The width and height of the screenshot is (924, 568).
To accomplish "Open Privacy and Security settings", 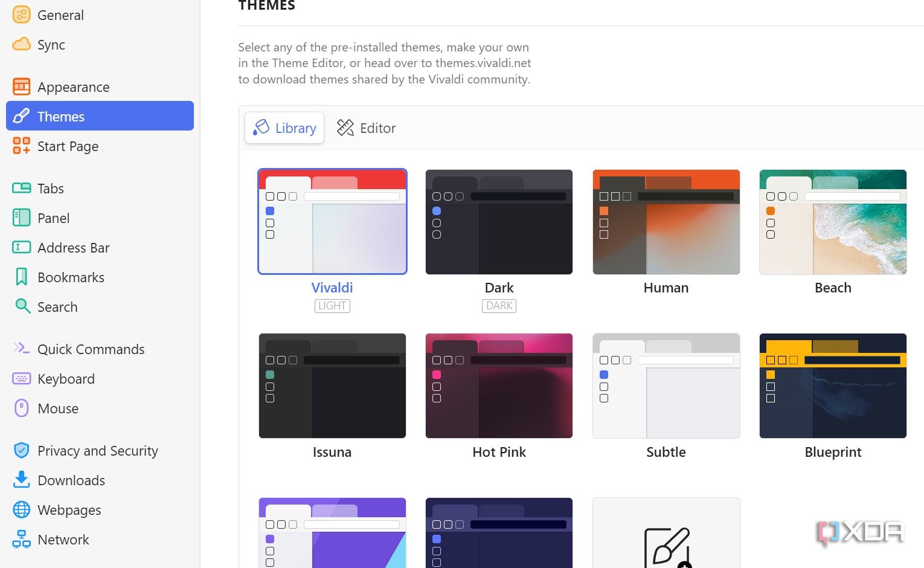I will (100, 451).
